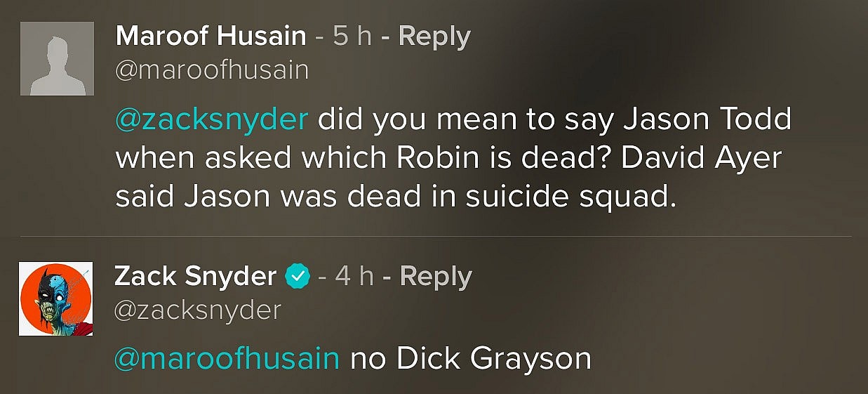Click the "no Dick Grayson" reply text
Screen dimensions: 868x394
point(470,358)
